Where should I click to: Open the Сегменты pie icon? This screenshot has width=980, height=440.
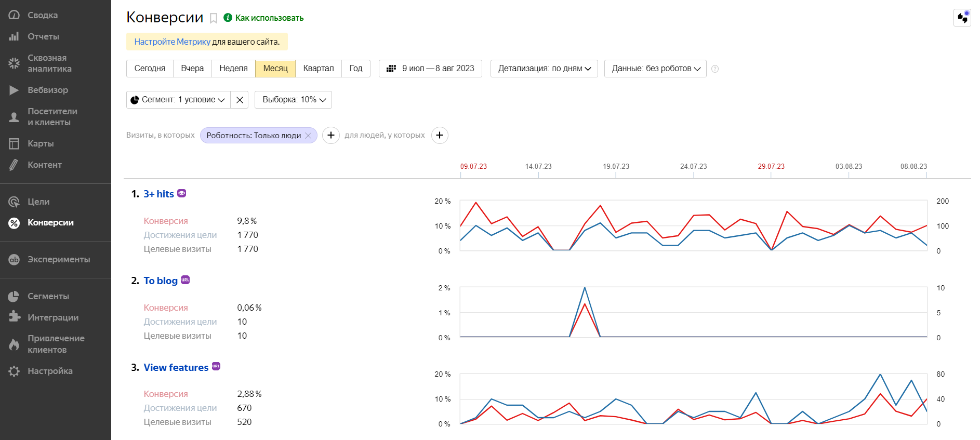14,296
